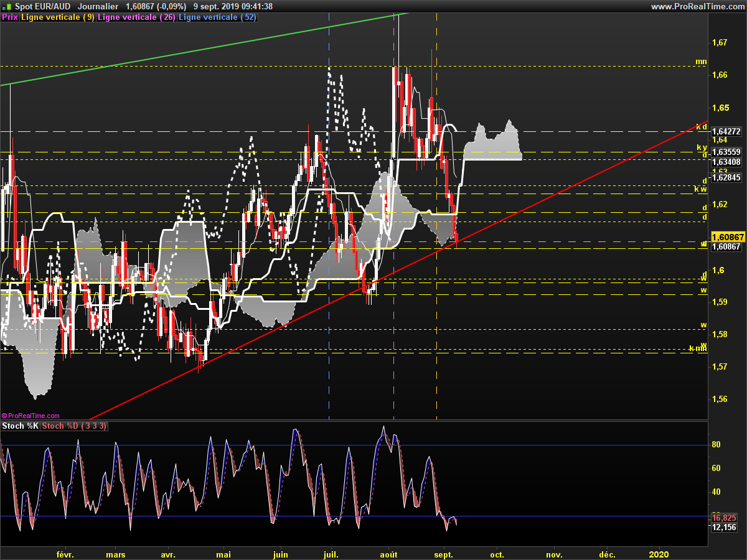Click the avr. label on the time axis

pos(168,554)
